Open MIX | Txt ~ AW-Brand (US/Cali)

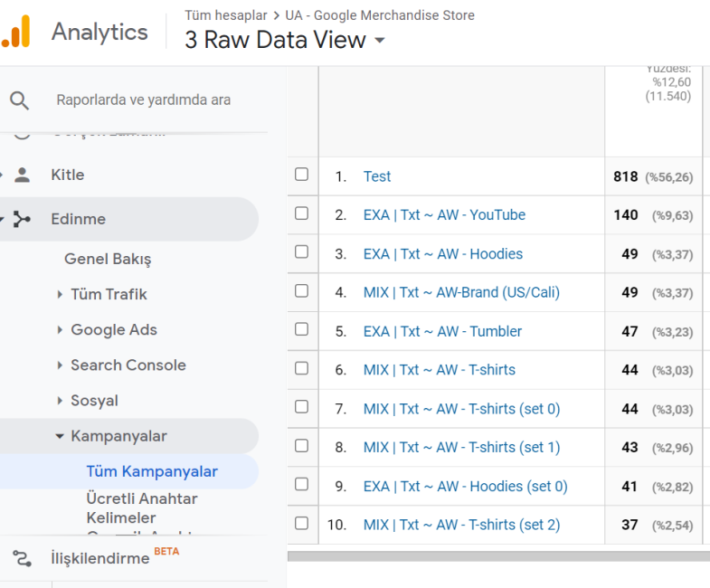pyautogui.click(x=461, y=292)
